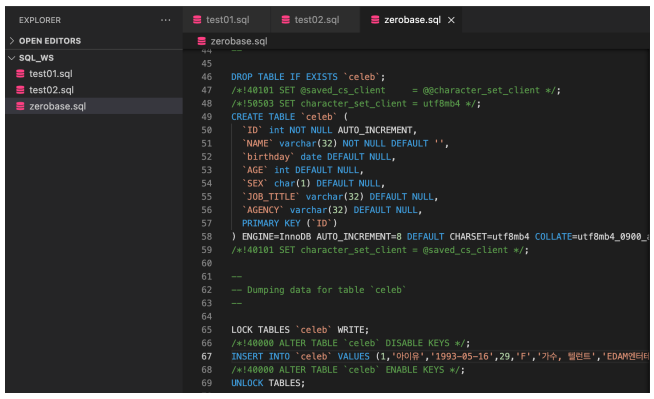
Task: Open Explorer more actions ellipsis menu
Action: (166, 20)
